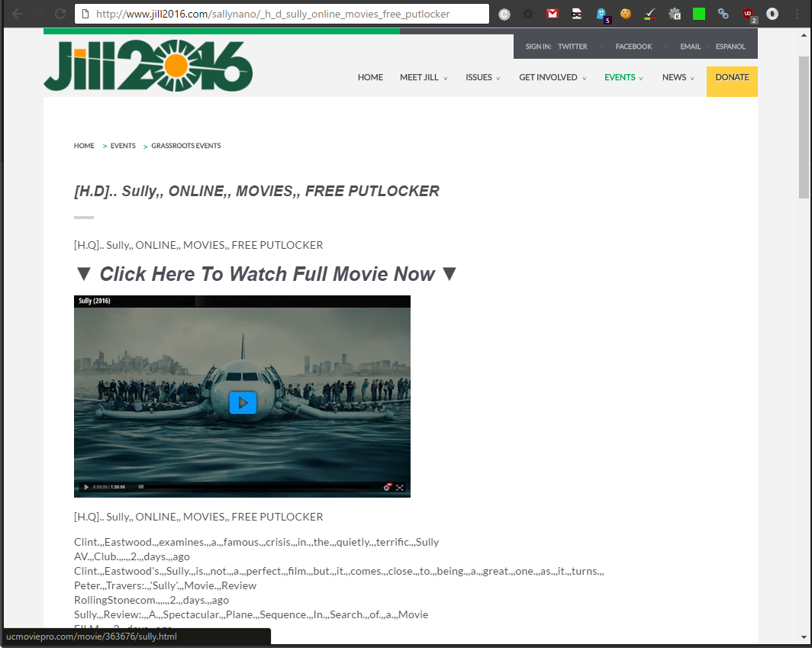Screen dimensions: 812x648
Task: Click the vertical scrollbar thumb
Action: (x=803, y=127)
